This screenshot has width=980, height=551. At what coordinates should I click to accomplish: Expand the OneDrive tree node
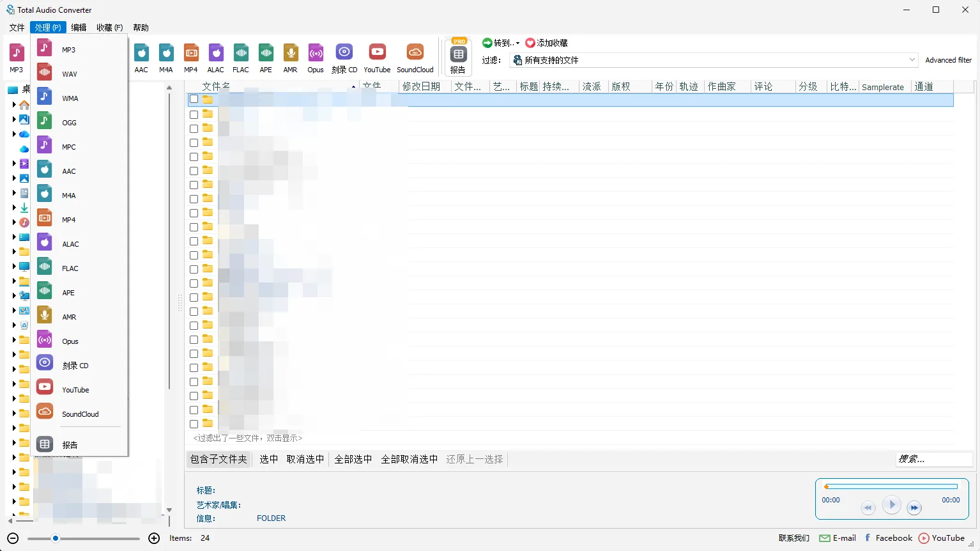pyautogui.click(x=14, y=134)
